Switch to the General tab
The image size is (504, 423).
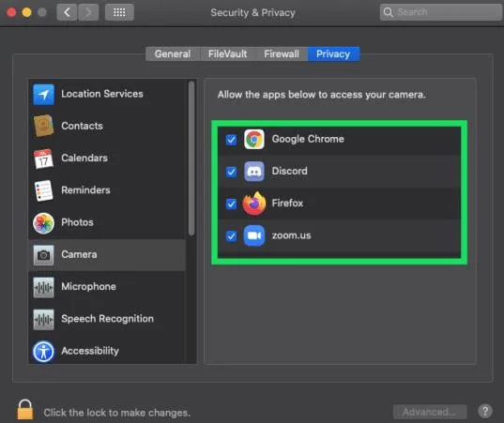pyautogui.click(x=173, y=53)
